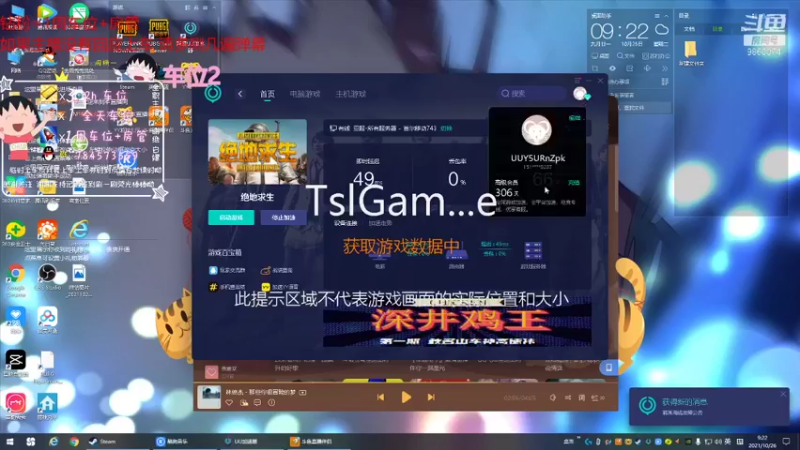The height and width of the screenshot is (450, 800).
Task: Click the taskbar clock showing 9:22
Action: click(x=762, y=442)
